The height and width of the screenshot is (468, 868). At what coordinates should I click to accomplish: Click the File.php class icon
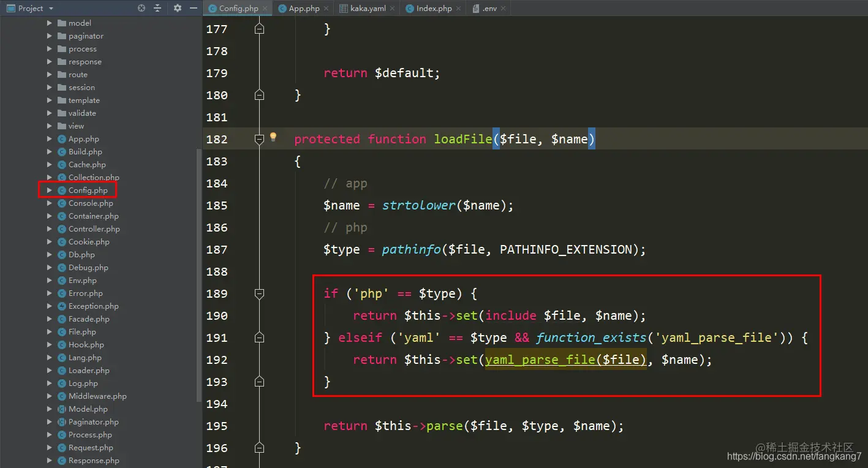[62, 332]
